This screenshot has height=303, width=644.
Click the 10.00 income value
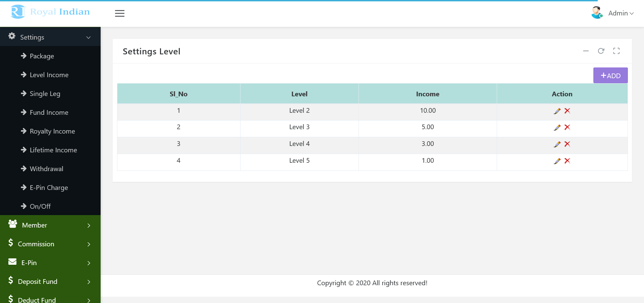(x=428, y=110)
